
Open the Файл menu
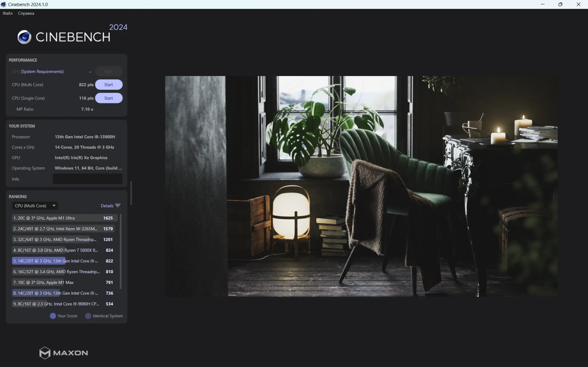(x=8, y=13)
